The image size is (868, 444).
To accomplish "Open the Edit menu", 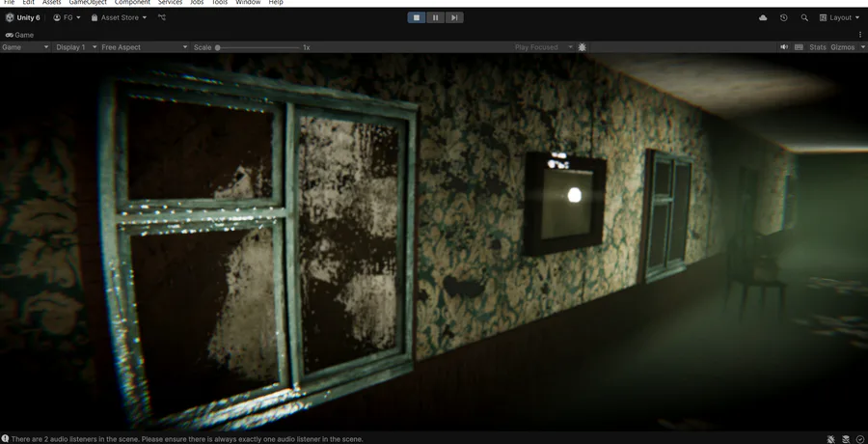I will 28,2.
